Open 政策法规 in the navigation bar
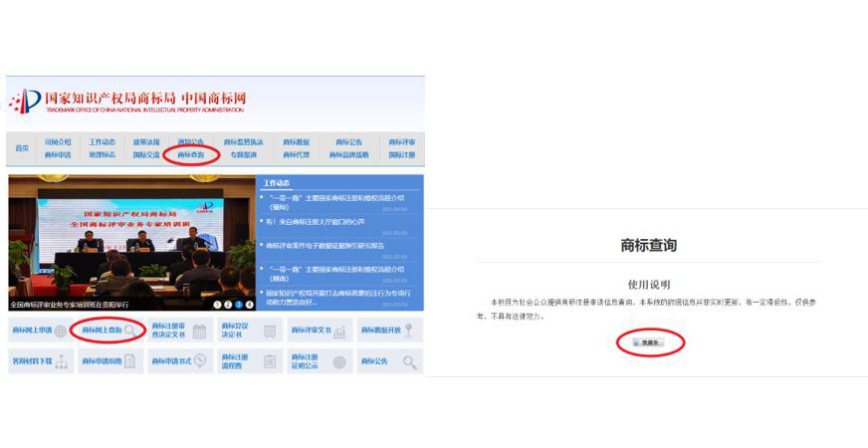Viewport: 868px width, 448px height. pos(146,142)
